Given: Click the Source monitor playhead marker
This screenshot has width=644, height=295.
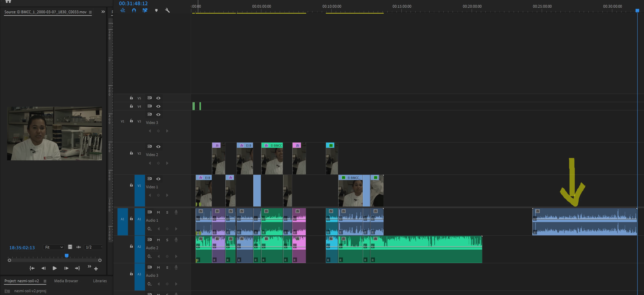Looking at the screenshot, I should pyautogui.click(x=67, y=256).
